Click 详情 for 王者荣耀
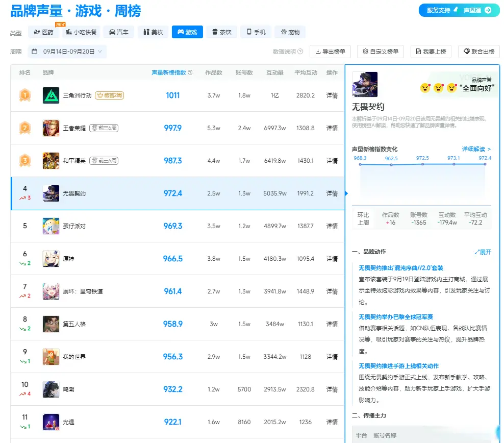504x443 pixels. 332,128
